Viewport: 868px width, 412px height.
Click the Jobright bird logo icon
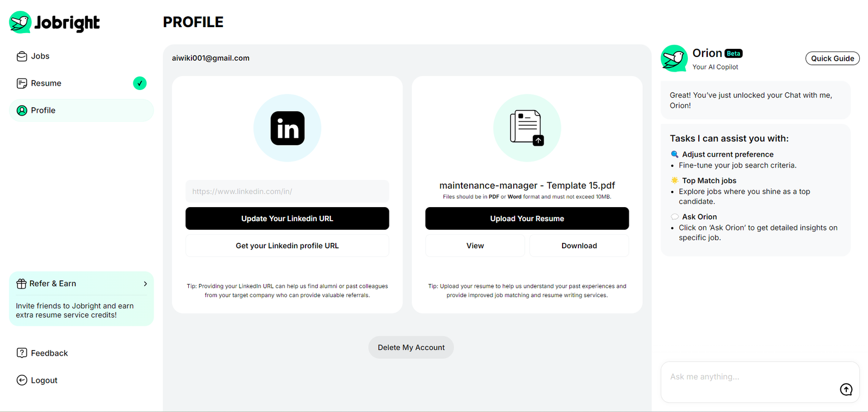click(20, 22)
